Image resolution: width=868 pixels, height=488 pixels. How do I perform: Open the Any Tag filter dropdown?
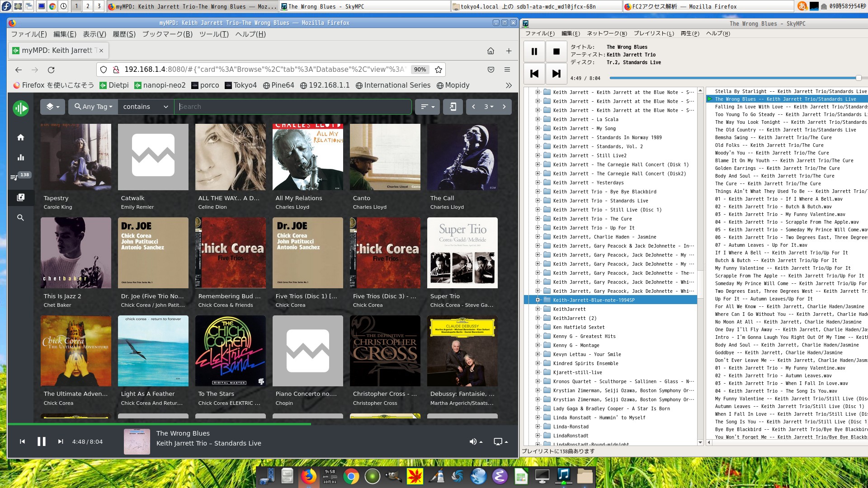click(93, 107)
